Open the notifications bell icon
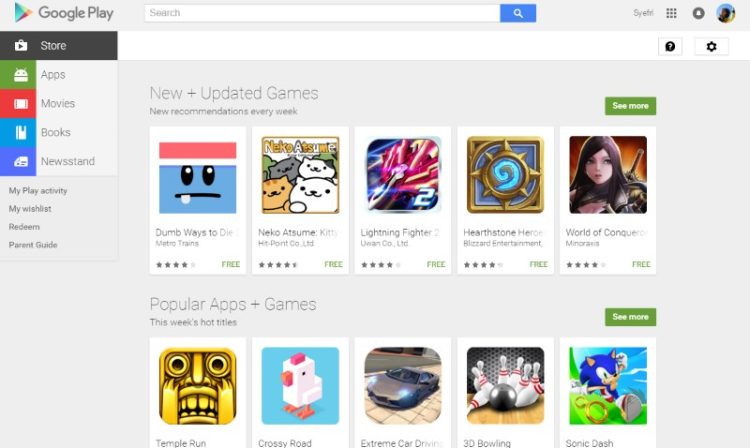 [698, 13]
